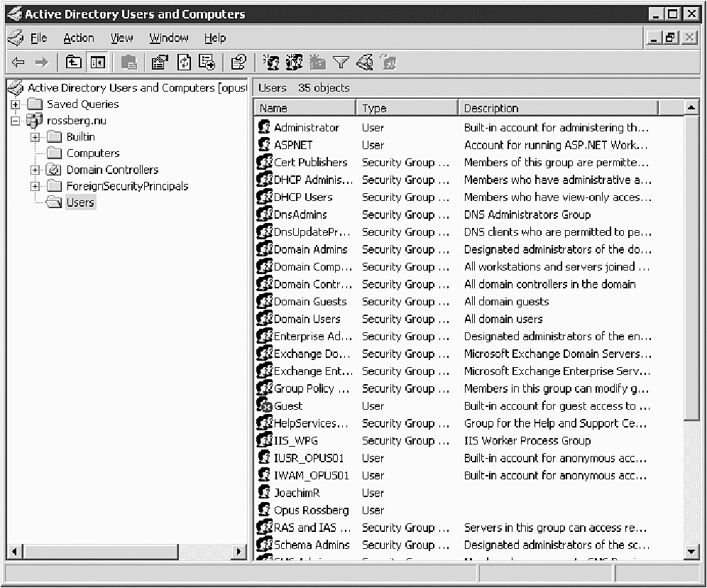Screen dimensions: 707x588
Task: Collapse the rossberg.nu domain node
Action: pos(16,121)
